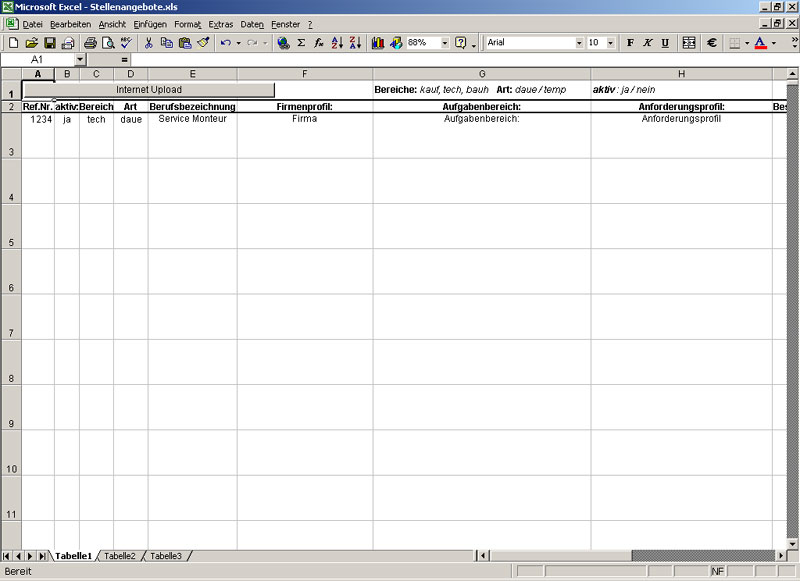Image resolution: width=800 pixels, height=581 pixels.
Task: Apply Euro currency format icon
Action: (x=711, y=43)
